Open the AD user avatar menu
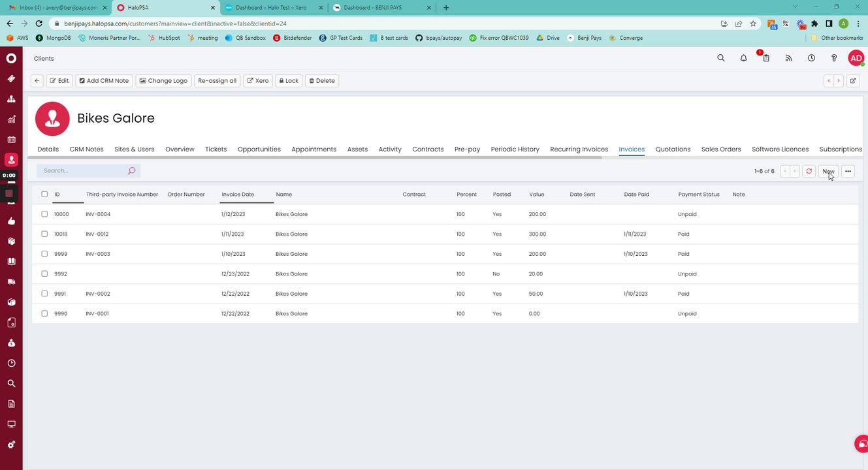Viewport: 868px width, 470px height. coord(856,58)
